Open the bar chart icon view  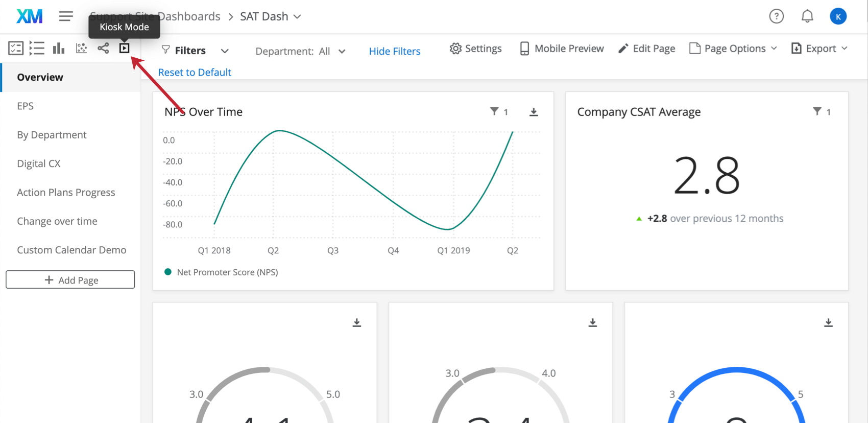tap(59, 48)
